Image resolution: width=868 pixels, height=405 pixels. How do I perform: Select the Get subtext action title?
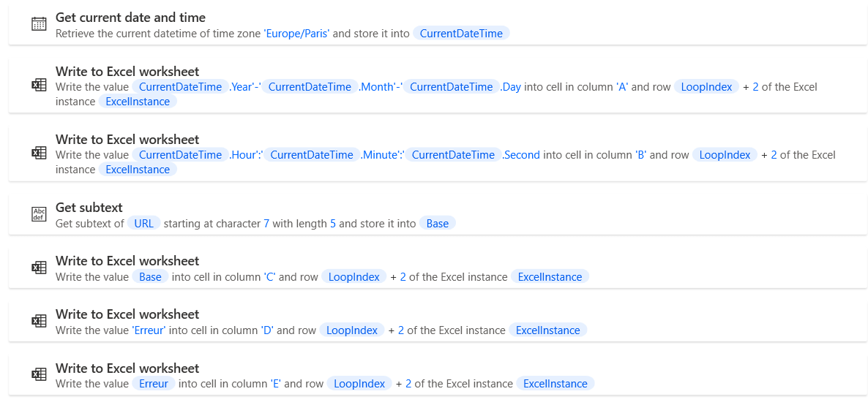pyautogui.click(x=89, y=208)
